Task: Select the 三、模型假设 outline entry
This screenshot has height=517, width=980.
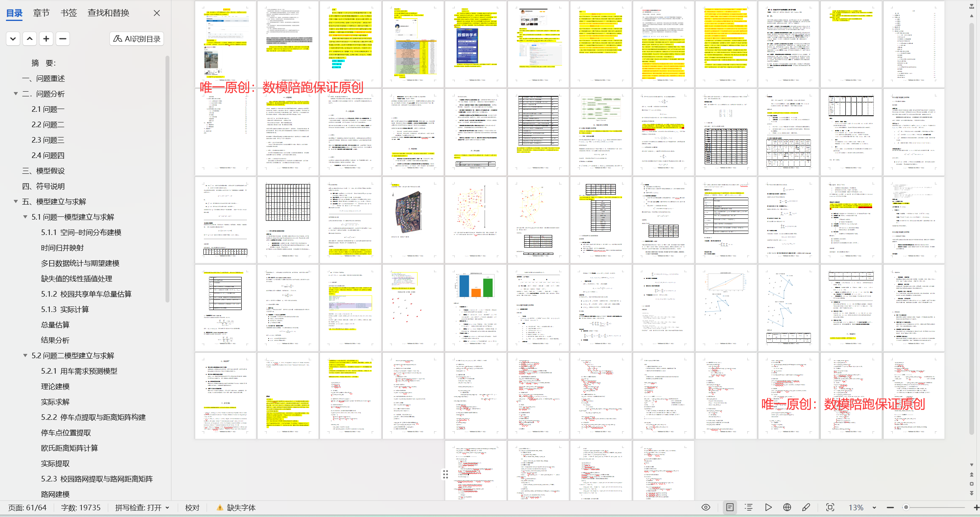Action: 43,171
